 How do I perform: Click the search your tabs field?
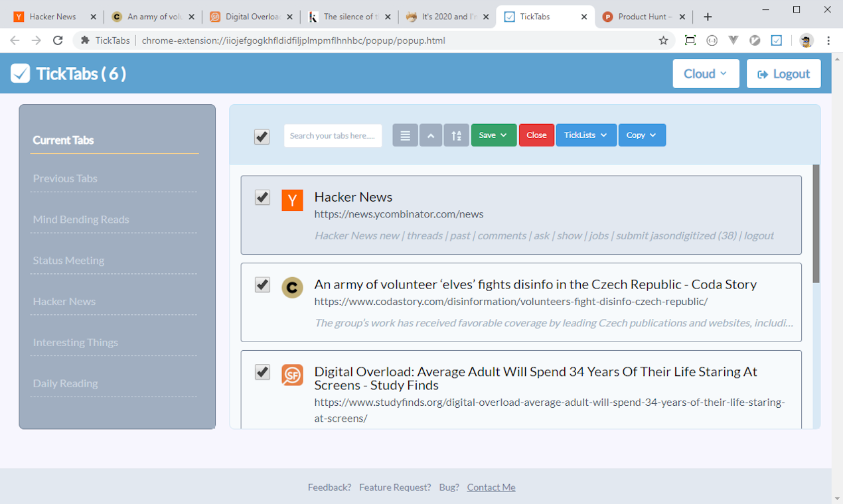click(333, 135)
